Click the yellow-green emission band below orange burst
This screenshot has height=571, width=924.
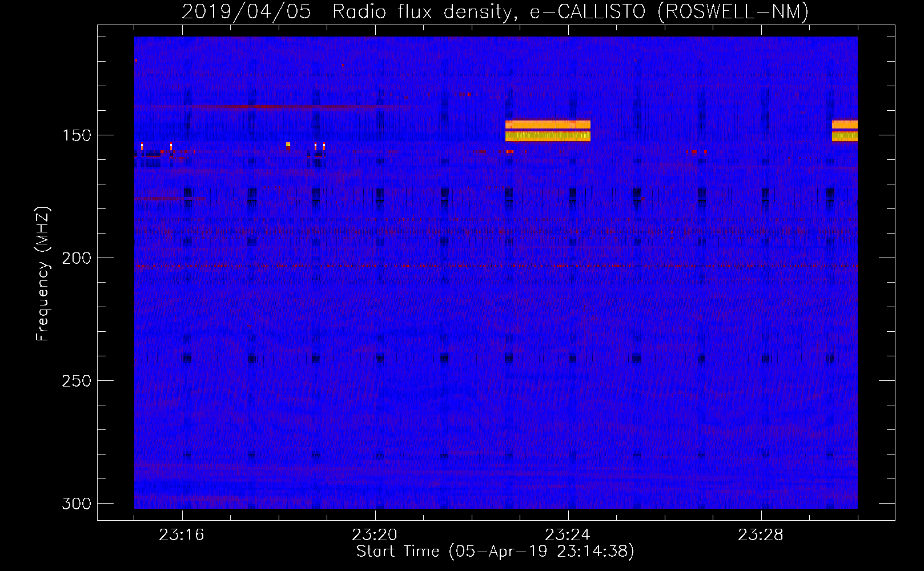(x=548, y=136)
